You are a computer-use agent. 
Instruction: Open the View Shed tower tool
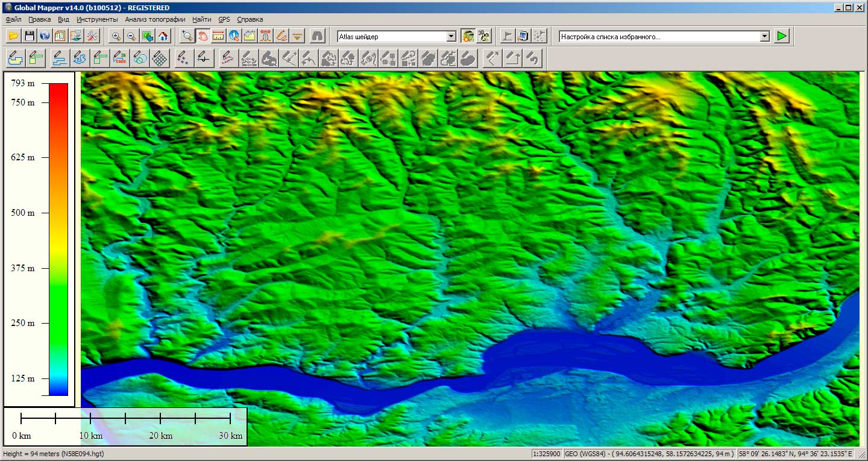[x=266, y=36]
